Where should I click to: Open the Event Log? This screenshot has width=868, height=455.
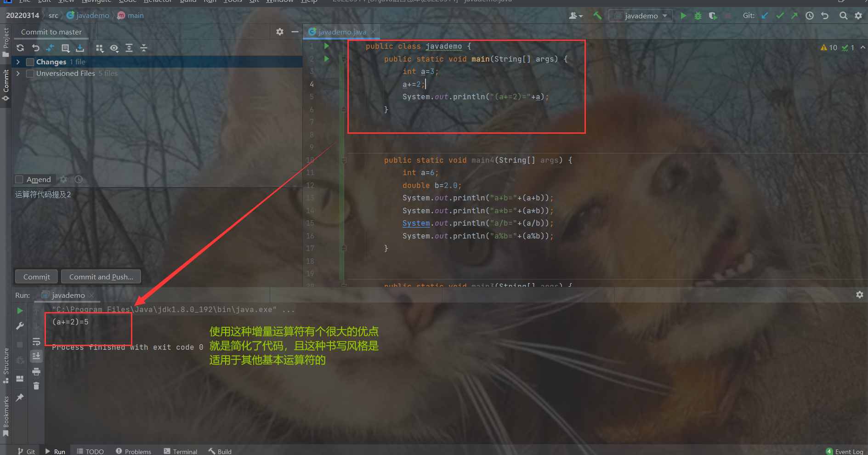click(845, 451)
